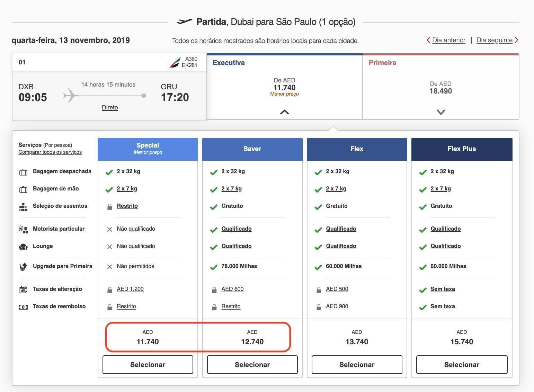Click the lock icon beside AED 500

point(319,290)
